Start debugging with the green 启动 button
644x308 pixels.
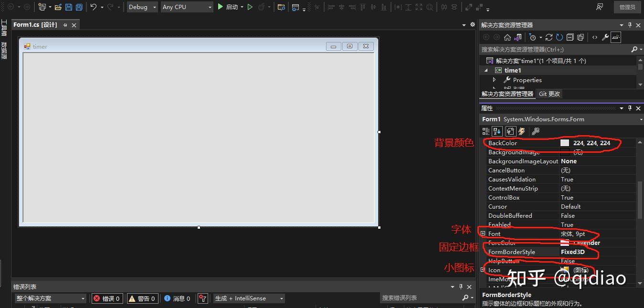[228, 7]
